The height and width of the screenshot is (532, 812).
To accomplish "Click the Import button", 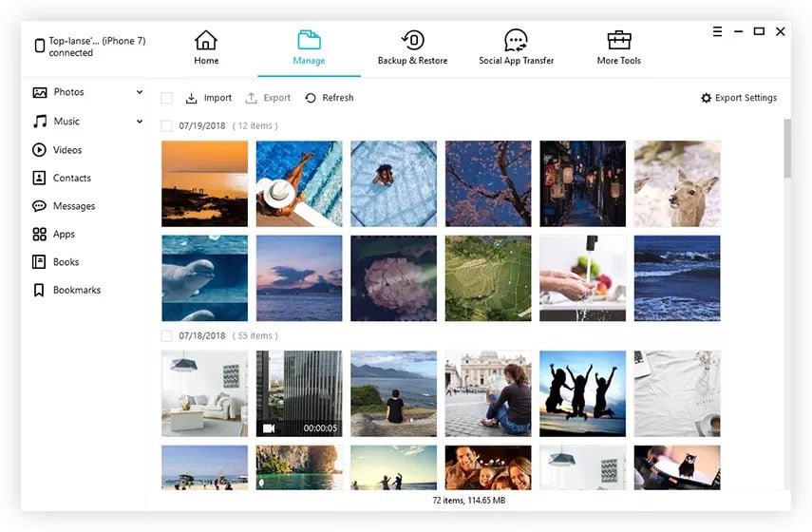I will click(x=208, y=98).
